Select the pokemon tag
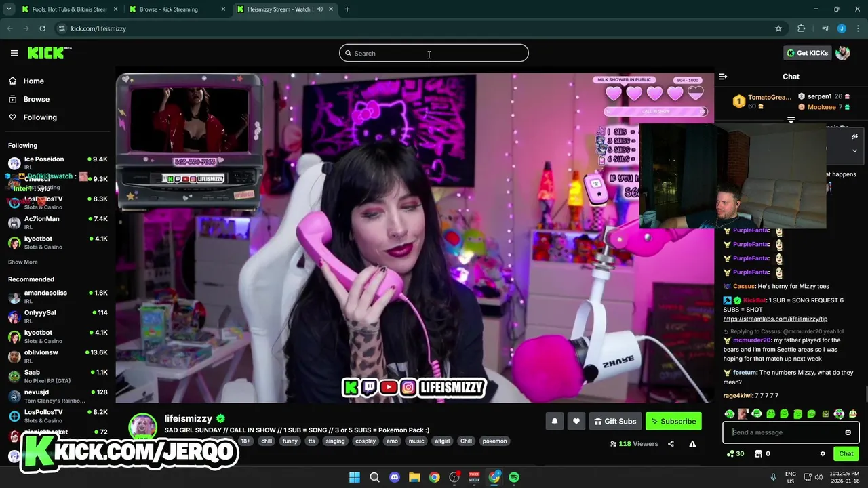Image resolution: width=868 pixels, height=488 pixels. click(x=494, y=441)
